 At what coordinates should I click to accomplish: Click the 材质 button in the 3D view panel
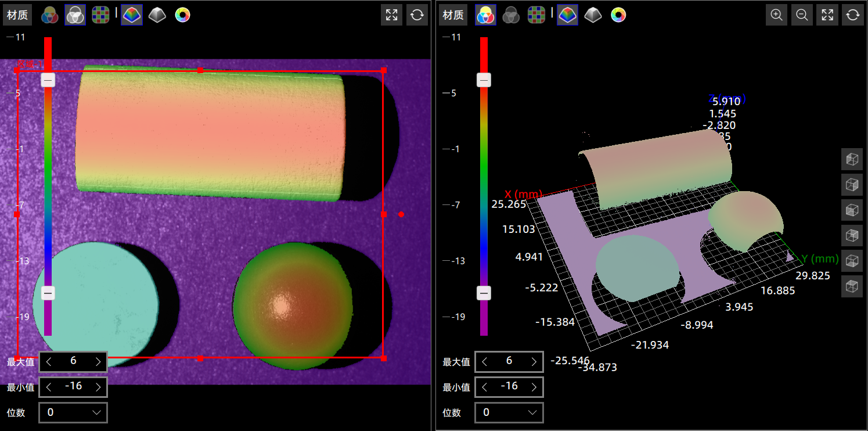pyautogui.click(x=453, y=15)
